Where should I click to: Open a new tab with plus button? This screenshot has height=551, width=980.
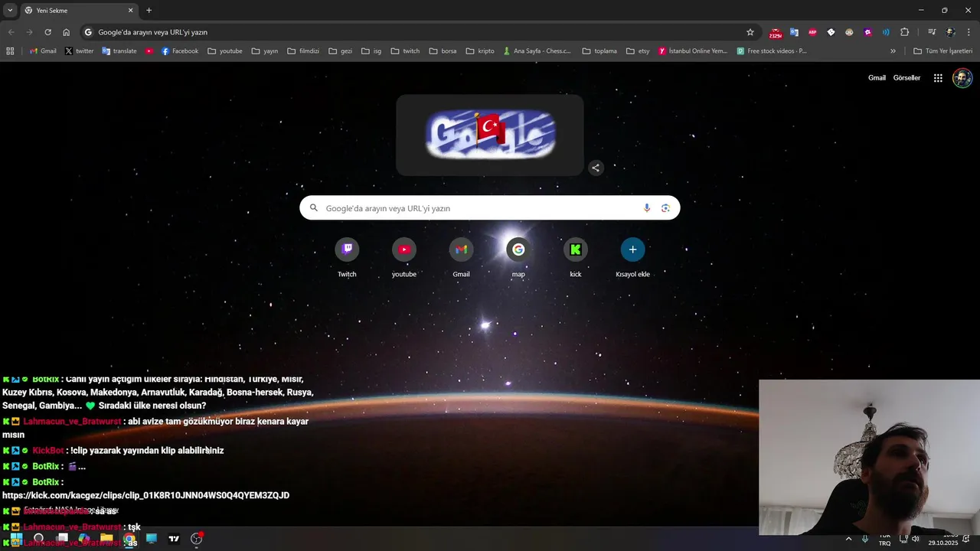pos(149,11)
